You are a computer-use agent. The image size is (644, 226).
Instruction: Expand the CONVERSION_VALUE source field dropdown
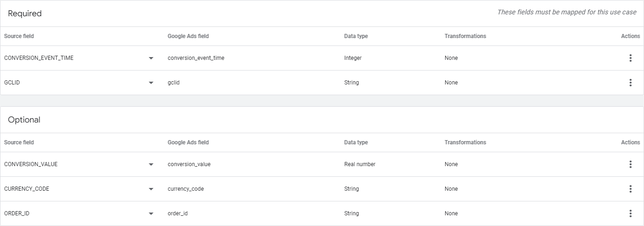151,165
